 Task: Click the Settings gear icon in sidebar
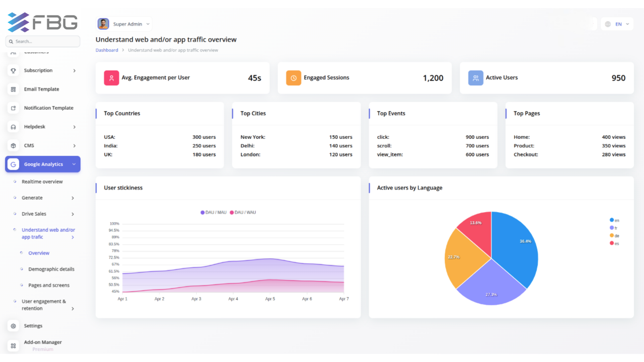point(13,326)
